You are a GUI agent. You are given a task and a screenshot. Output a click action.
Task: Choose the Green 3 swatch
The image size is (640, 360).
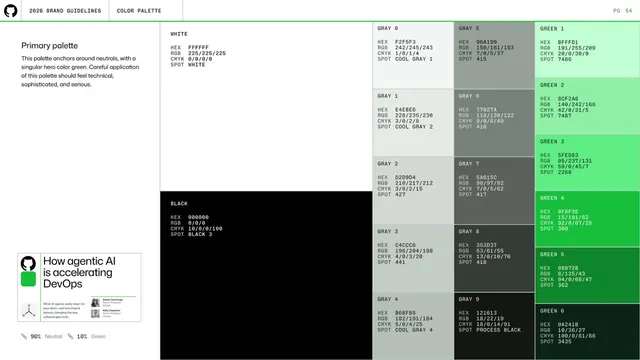click(587, 163)
